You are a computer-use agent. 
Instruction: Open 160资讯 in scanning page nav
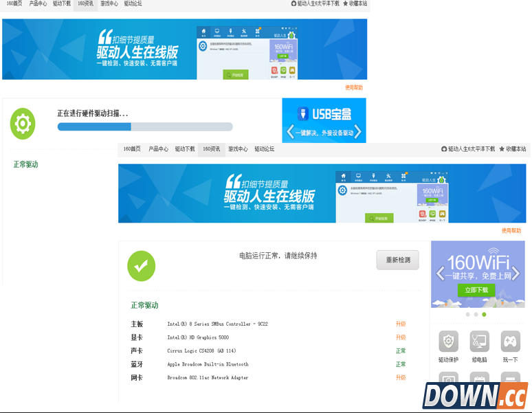[85, 3]
